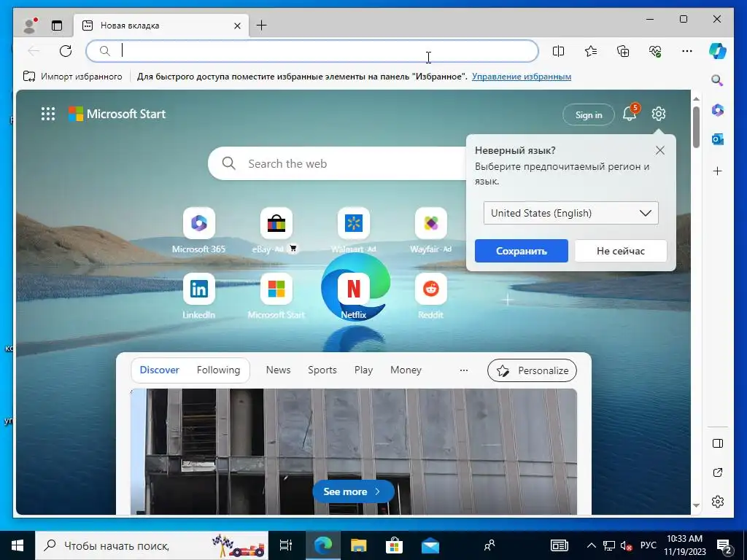Open sidebar settings gear

pyautogui.click(x=718, y=502)
